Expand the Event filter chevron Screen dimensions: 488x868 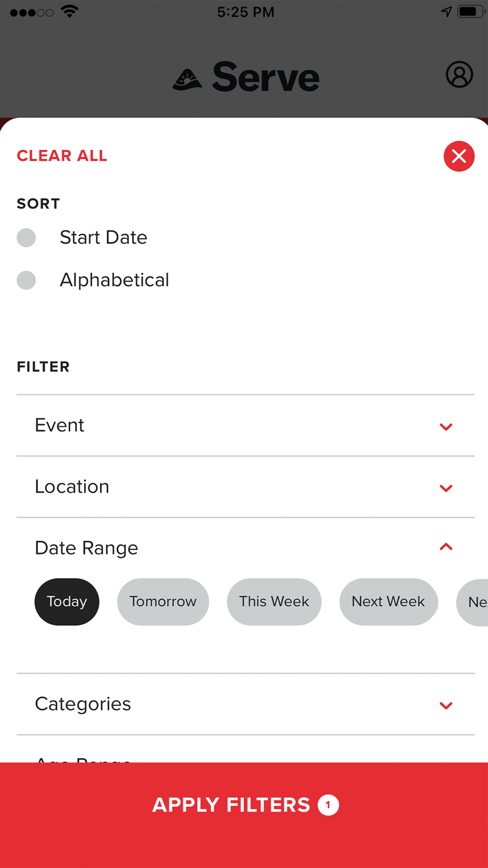pos(446,427)
